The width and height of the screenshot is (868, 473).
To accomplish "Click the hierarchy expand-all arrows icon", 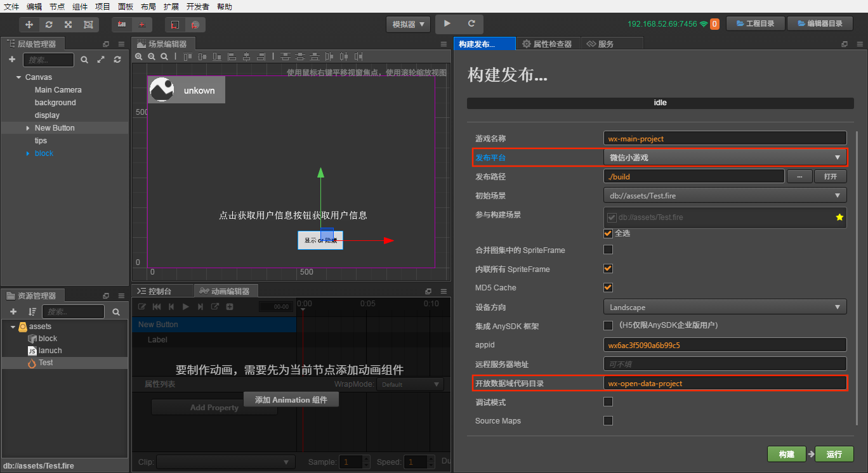I will pyautogui.click(x=101, y=60).
